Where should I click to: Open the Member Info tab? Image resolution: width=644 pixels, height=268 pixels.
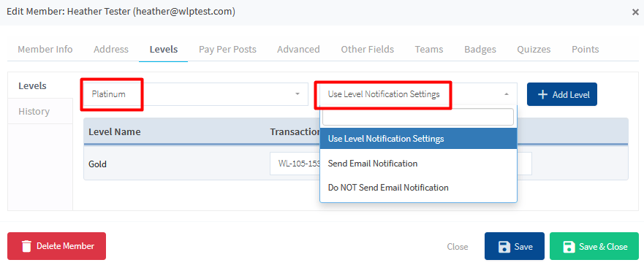45,49
